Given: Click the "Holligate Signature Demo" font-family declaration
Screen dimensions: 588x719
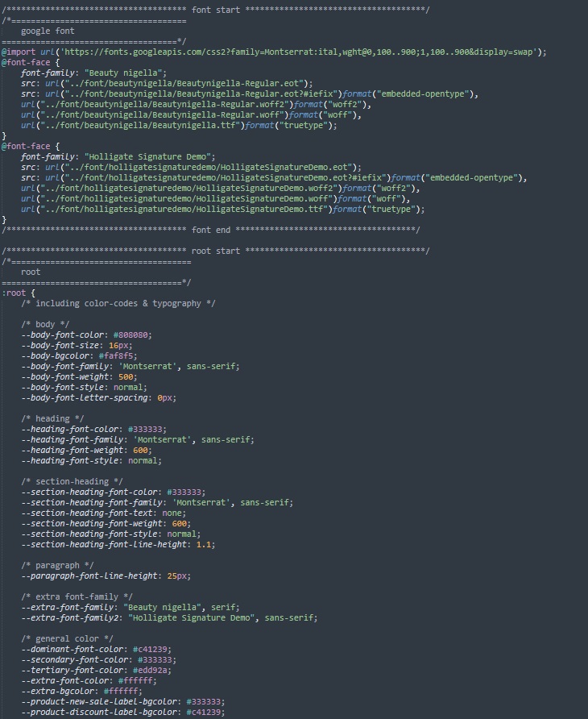Looking at the screenshot, I should [x=118, y=157].
